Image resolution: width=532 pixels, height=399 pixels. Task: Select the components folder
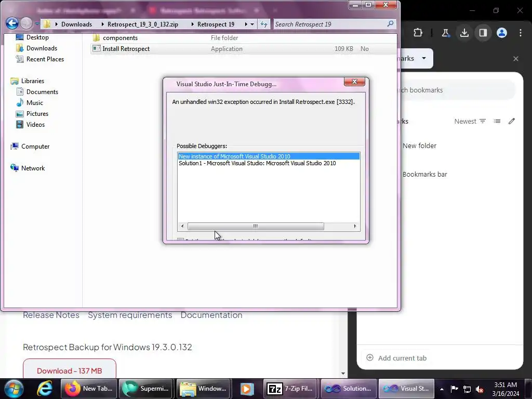[120, 37]
